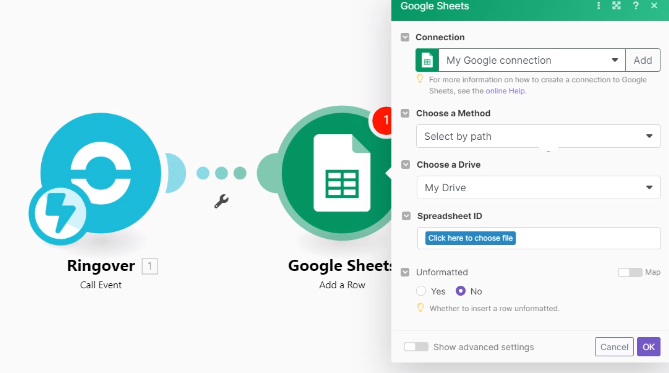Select the Yes radio button
669x373 pixels.
421,291
